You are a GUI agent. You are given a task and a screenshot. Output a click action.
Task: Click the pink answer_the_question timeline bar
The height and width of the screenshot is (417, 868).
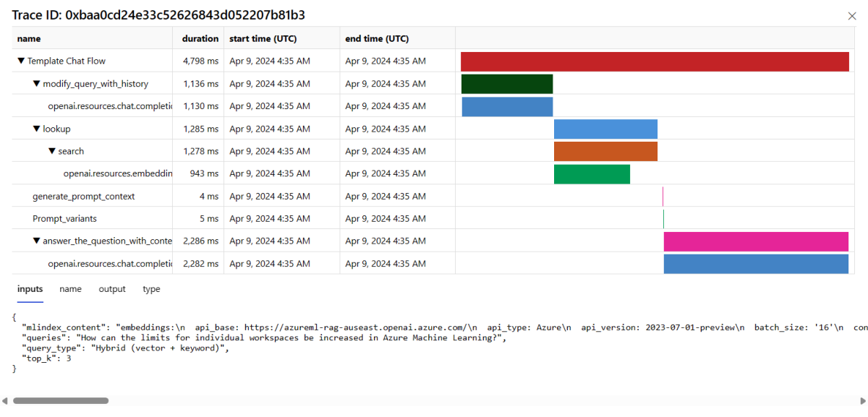coord(756,241)
